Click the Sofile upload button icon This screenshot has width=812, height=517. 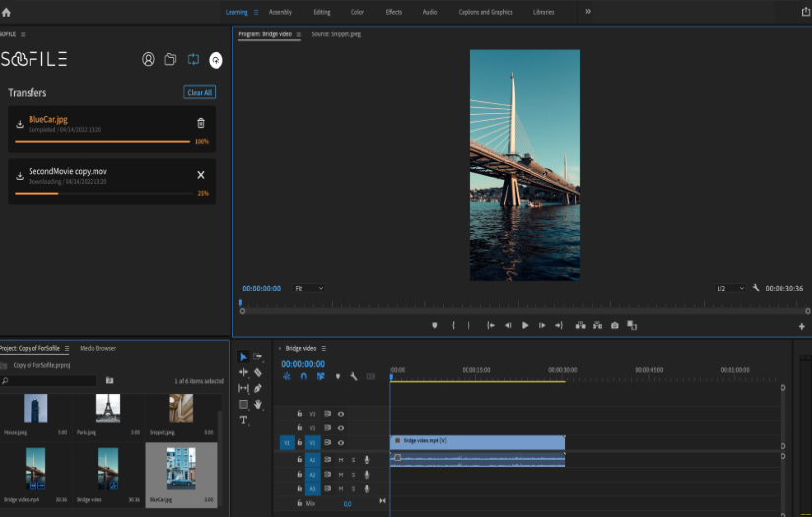(216, 60)
